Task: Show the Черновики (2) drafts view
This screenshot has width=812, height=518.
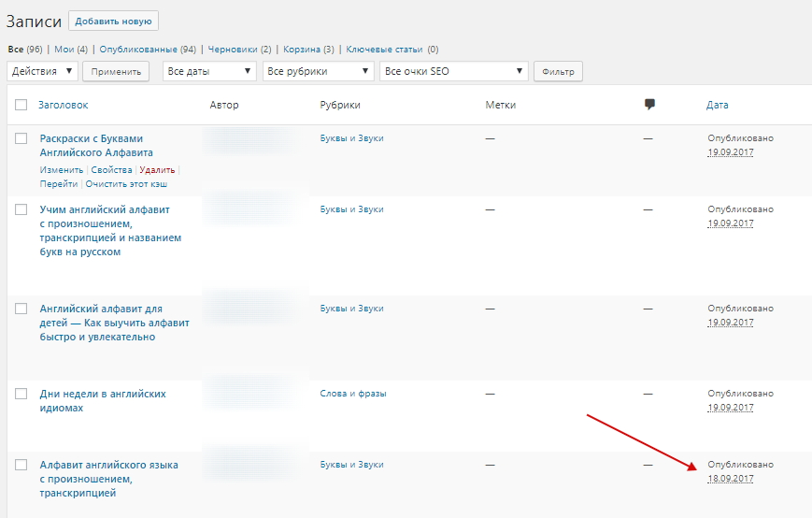Action: point(240,49)
